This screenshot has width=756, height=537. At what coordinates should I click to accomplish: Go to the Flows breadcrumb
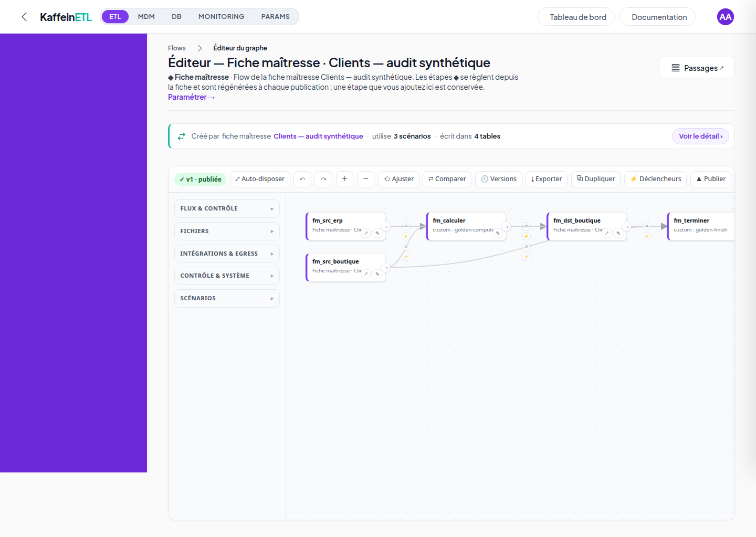tap(177, 48)
